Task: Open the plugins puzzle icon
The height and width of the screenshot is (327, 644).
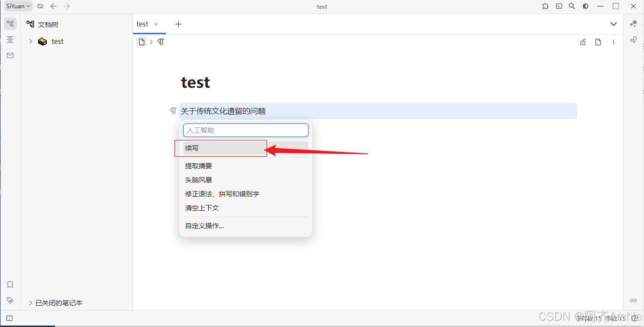Action: coord(545,6)
